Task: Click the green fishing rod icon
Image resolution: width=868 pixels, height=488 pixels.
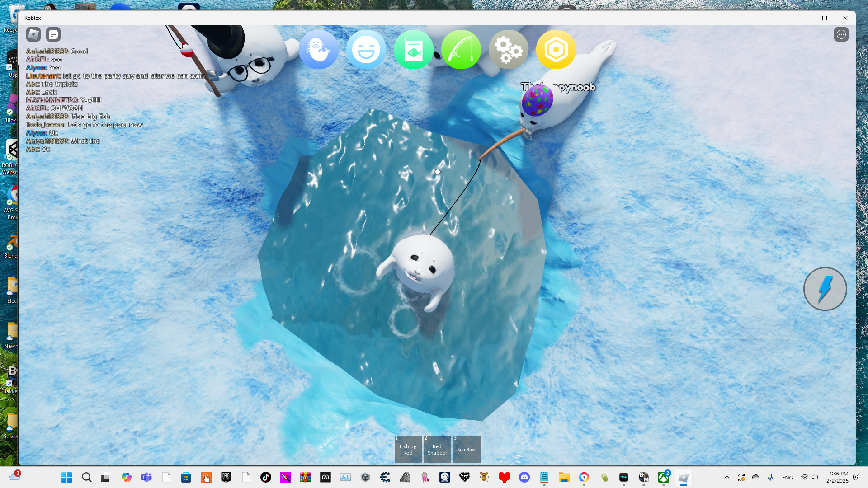Action: click(461, 50)
